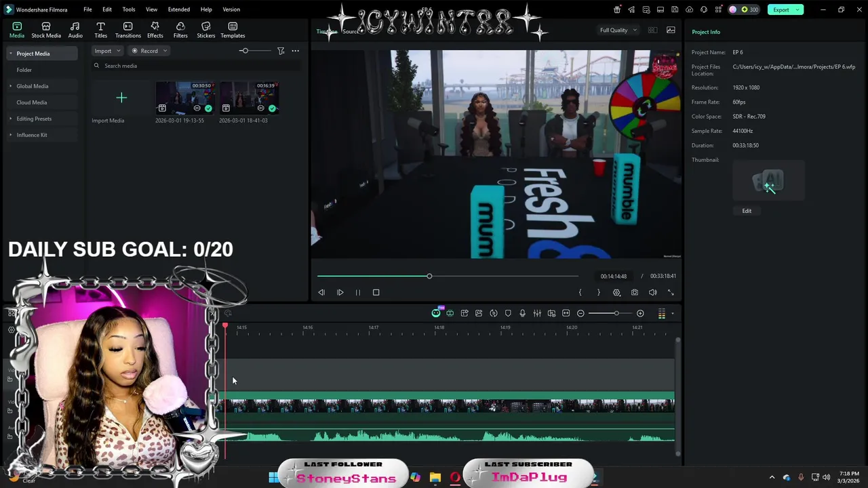Step back one frame in preview
The width and height of the screenshot is (868, 488).
(321, 292)
